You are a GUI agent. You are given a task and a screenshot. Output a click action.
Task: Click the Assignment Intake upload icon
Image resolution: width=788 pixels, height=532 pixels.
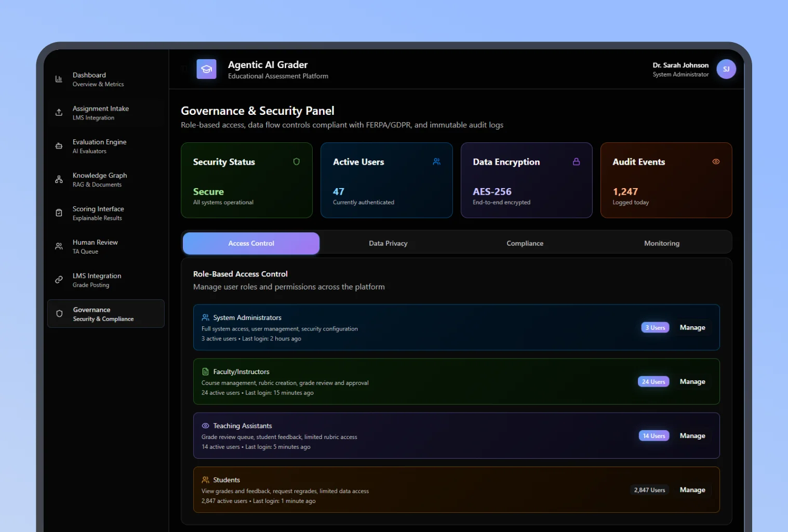click(60, 112)
